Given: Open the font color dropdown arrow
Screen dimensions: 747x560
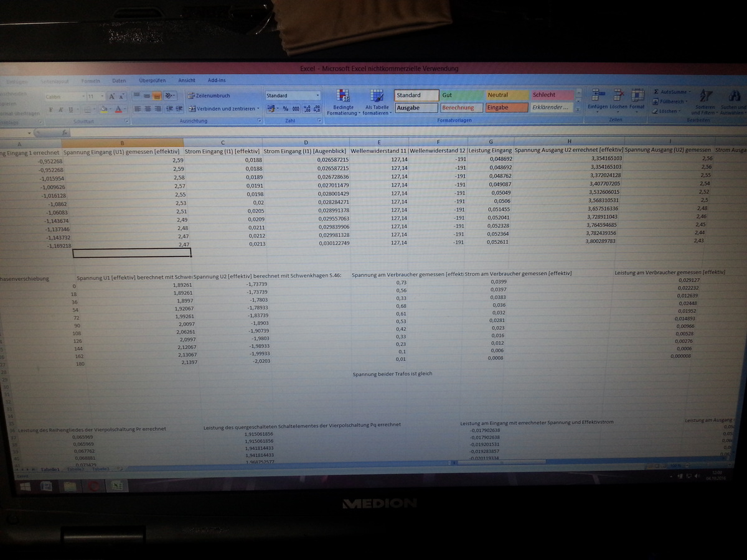Looking at the screenshot, I should point(125,110).
